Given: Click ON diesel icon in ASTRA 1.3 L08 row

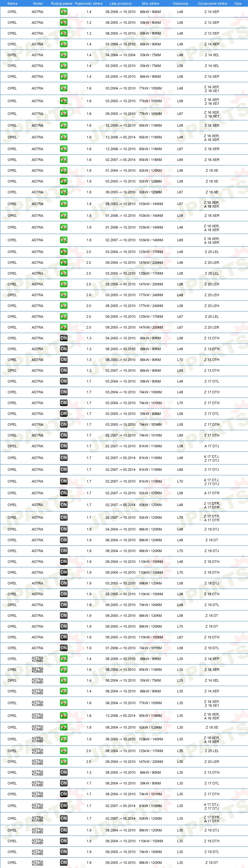Looking at the screenshot, I should [x=63, y=338].
